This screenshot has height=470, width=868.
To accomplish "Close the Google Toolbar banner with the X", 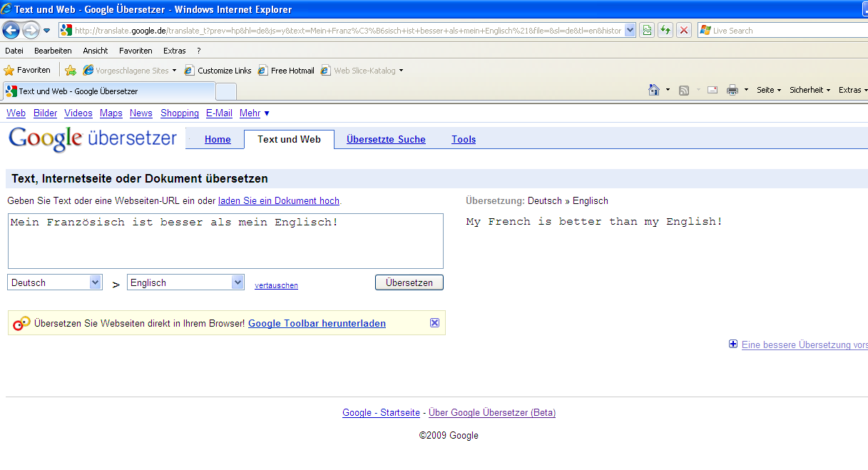I will tap(434, 323).
